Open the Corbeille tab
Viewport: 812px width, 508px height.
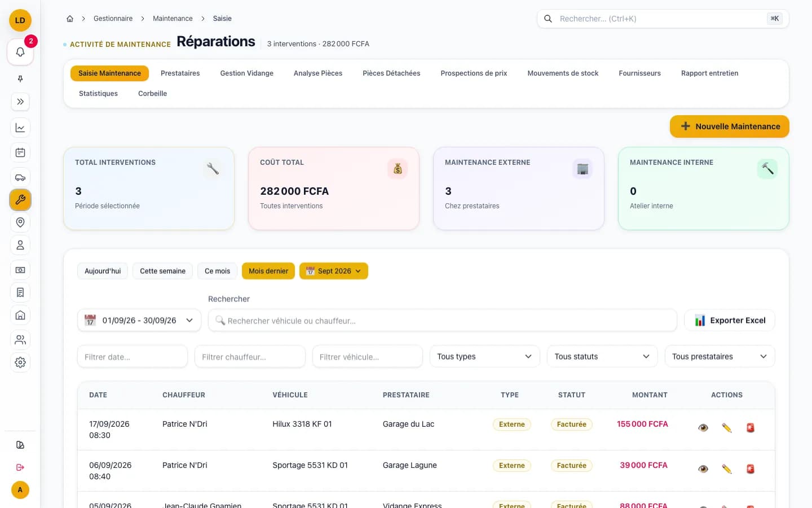(153, 94)
